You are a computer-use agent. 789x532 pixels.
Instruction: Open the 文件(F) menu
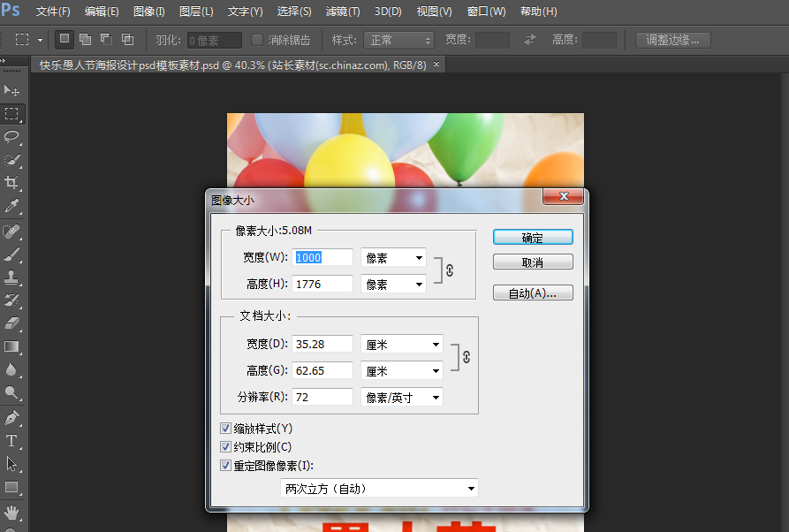(53, 11)
